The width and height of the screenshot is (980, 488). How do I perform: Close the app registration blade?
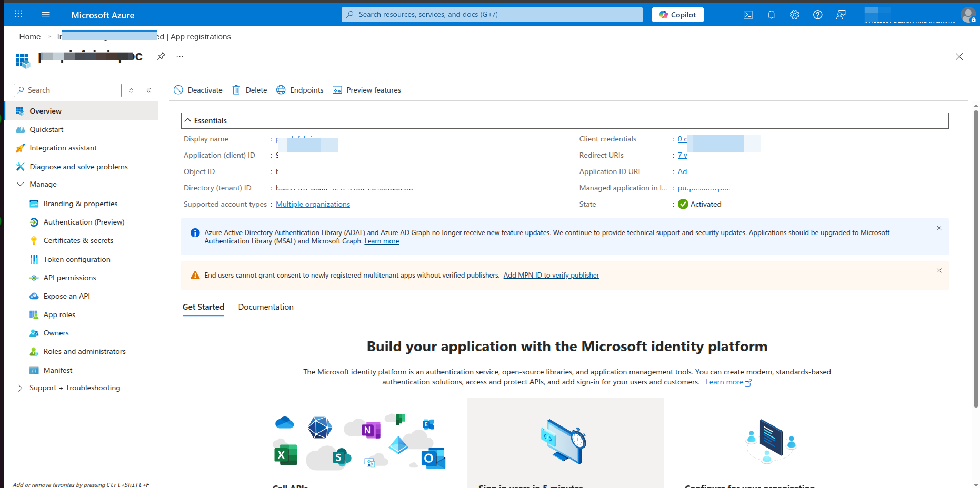click(959, 57)
